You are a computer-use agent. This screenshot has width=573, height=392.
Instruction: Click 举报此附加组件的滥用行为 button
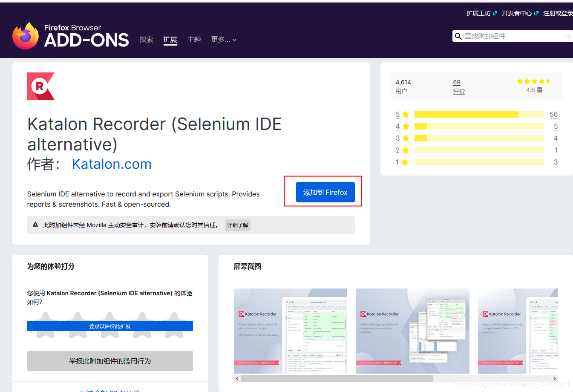pos(110,361)
